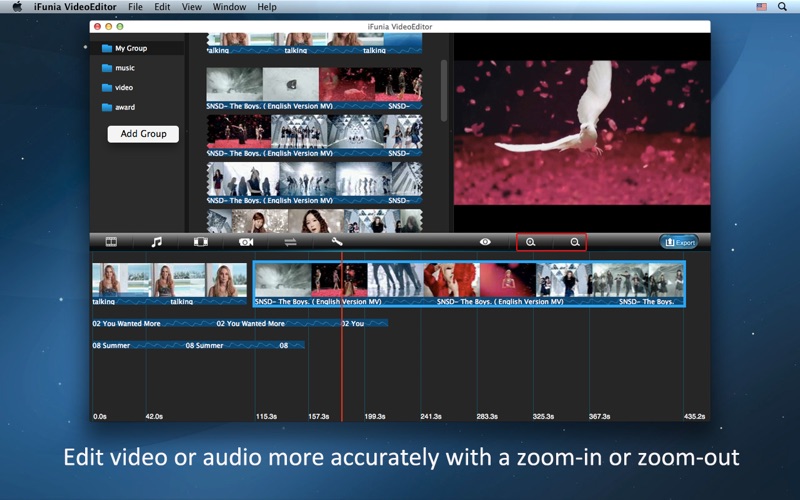Open the Help menu
The height and width of the screenshot is (500, 800).
267,7
